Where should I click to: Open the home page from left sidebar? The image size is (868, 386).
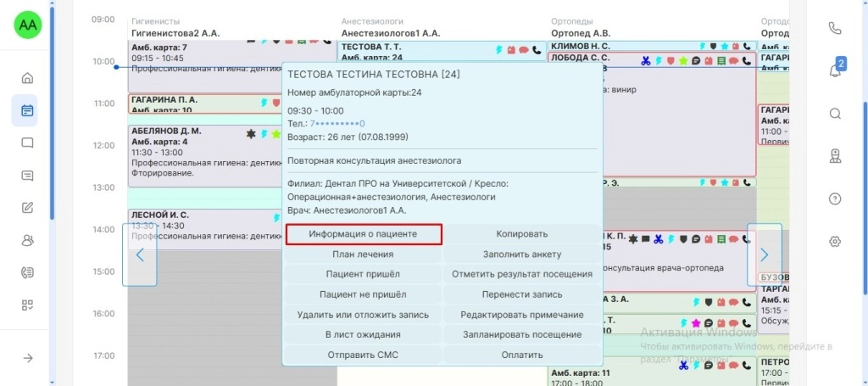coord(27,78)
